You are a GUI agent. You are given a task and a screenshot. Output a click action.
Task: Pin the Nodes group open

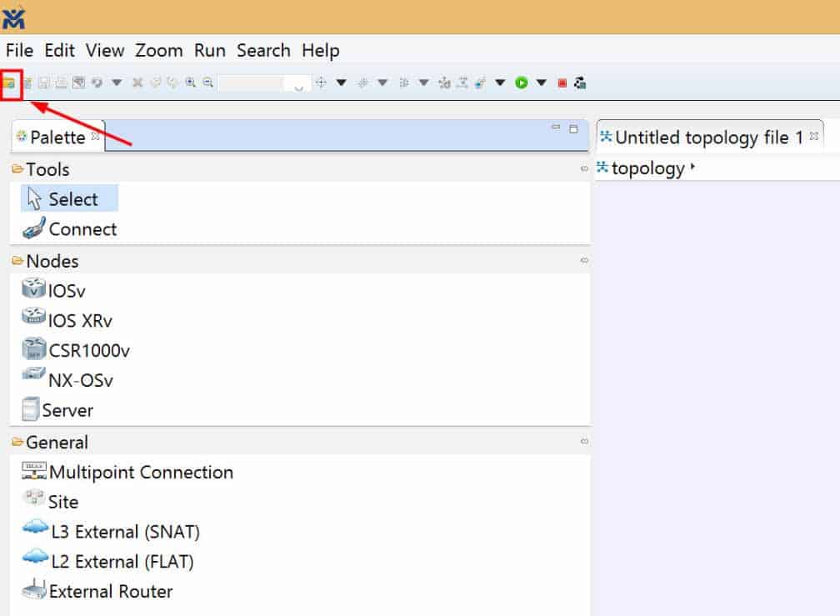(x=584, y=260)
